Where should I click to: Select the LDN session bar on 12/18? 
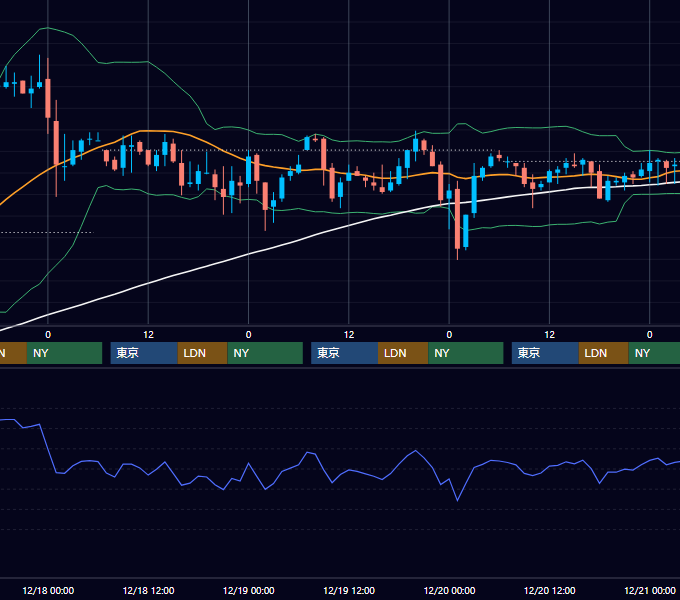click(x=202, y=353)
